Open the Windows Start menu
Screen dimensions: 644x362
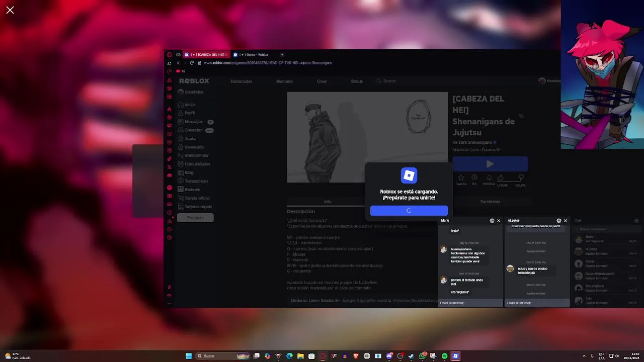point(189,356)
